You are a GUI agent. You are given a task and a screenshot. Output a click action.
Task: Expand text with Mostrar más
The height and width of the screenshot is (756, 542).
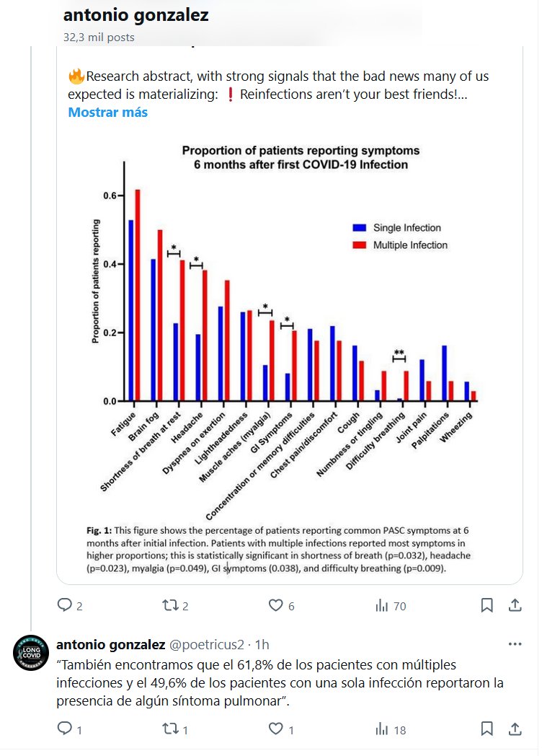tap(107, 113)
